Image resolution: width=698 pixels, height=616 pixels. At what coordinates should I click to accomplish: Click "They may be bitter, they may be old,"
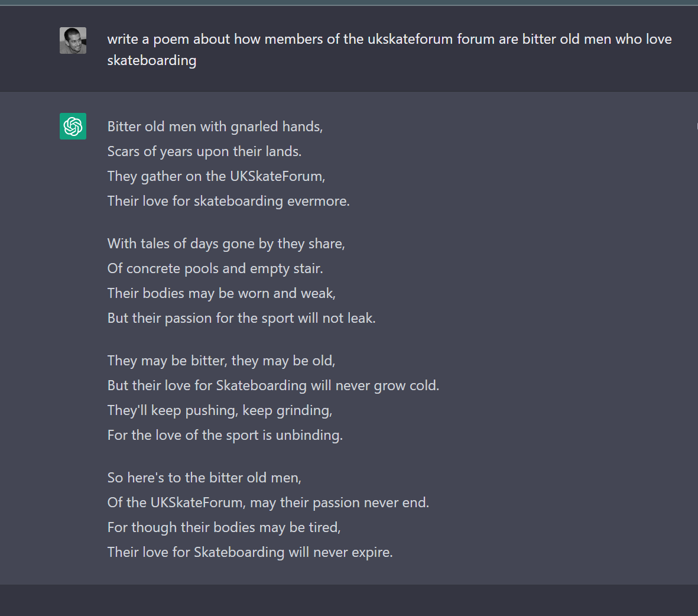click(222, 361)
